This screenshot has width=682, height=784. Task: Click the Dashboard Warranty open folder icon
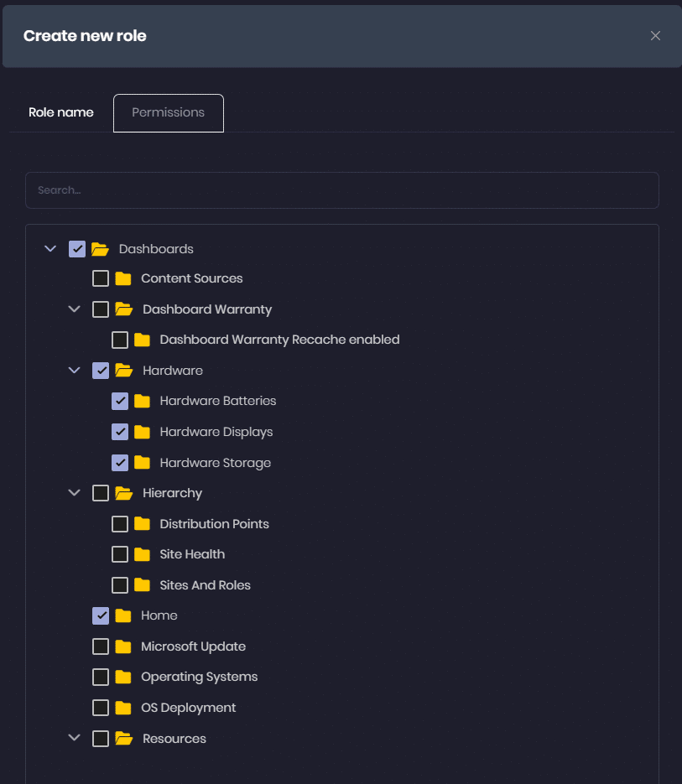coord(123,309)
